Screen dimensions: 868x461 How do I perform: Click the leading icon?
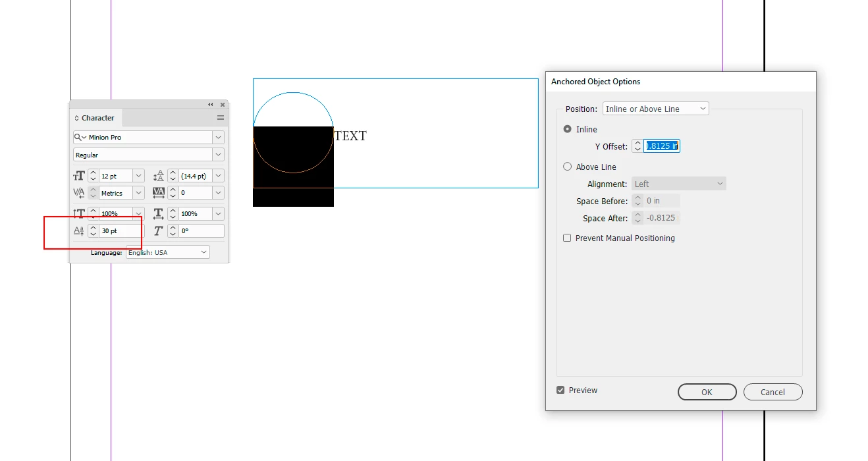tap(159, 176)
